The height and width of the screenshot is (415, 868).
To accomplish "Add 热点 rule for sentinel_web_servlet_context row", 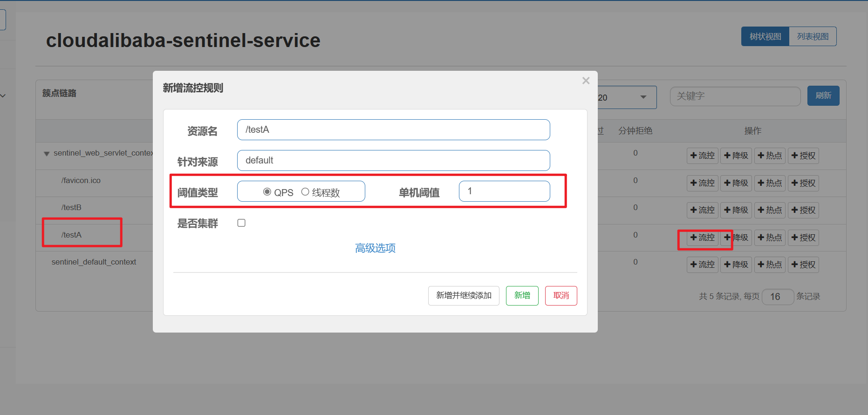I will click(770, 156).
